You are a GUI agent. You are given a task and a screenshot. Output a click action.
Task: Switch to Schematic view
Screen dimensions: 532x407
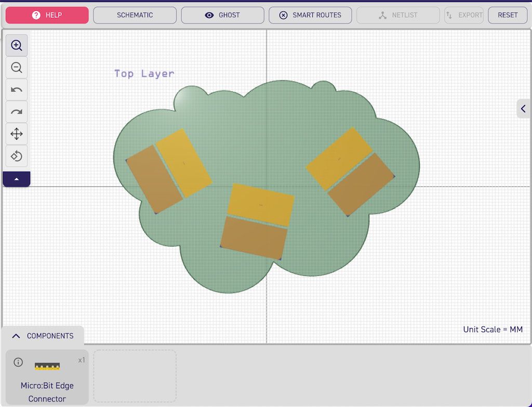[x=135, y=15]
